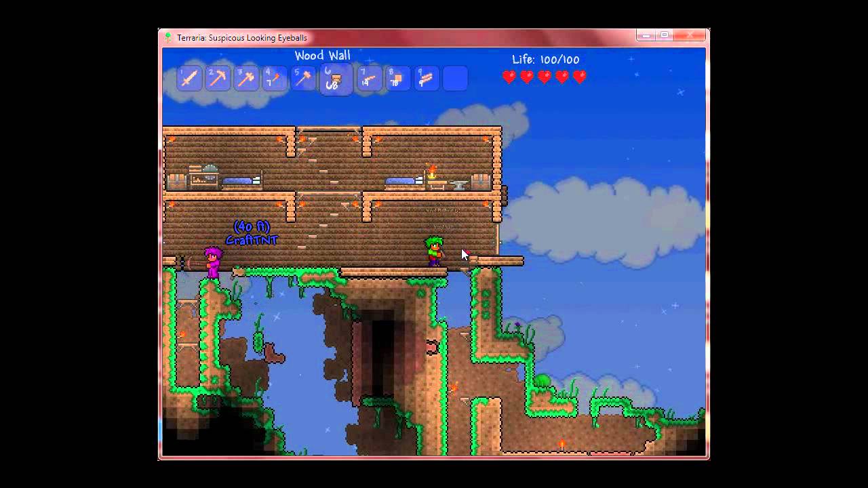868x488 pixels.
Task: Click the 'CraftTNT' player name tag
Action: pyautogui.click(x=252, y=240)
